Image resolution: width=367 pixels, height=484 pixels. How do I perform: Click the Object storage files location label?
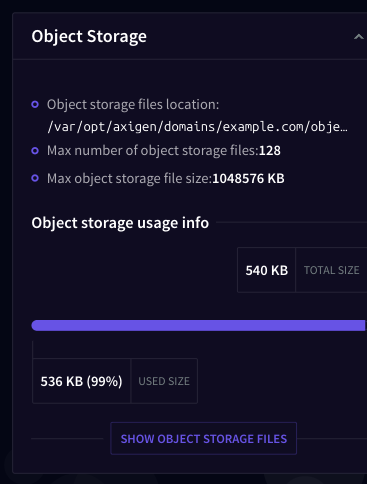133,105
